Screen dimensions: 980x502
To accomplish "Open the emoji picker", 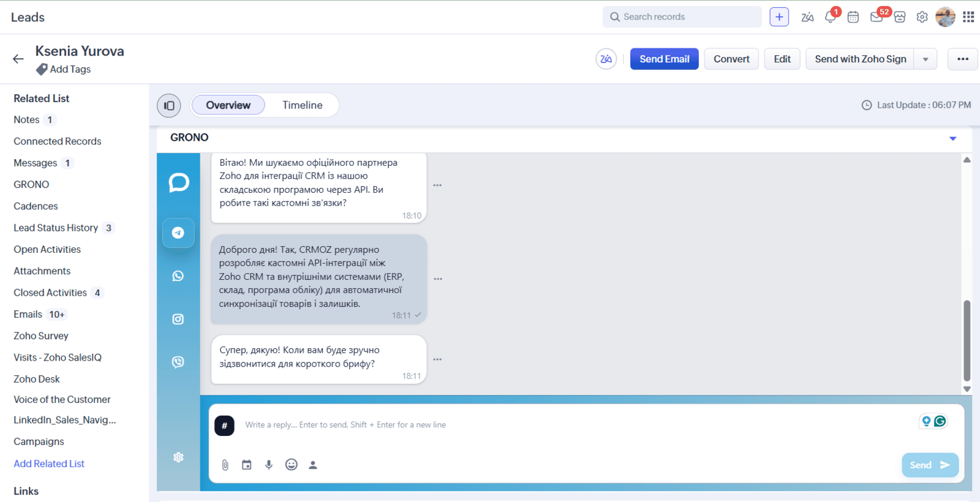I will [x=292, y=465].
